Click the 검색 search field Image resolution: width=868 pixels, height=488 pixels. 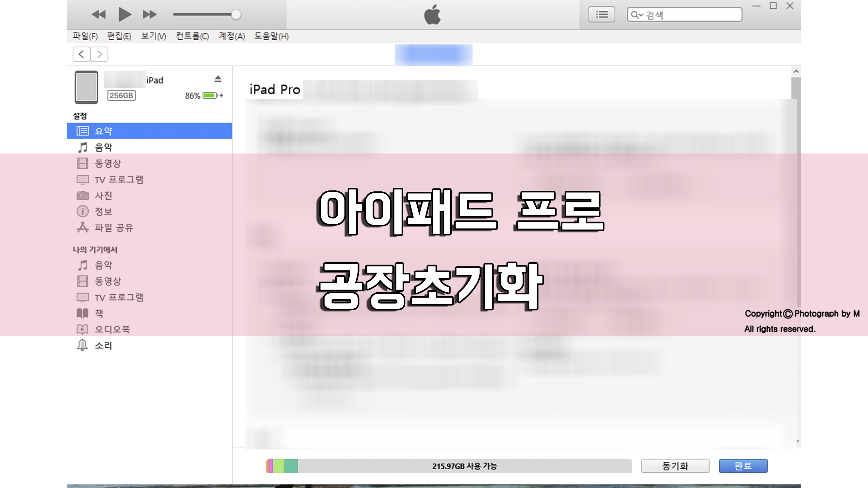tap(684, 15)
